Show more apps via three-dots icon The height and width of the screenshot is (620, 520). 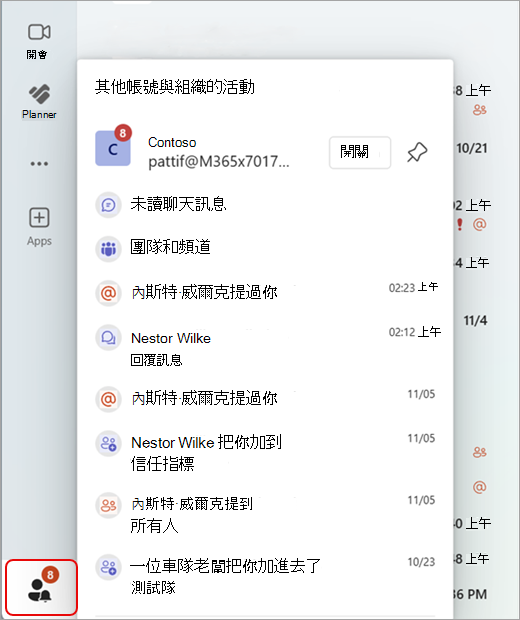click(39, 163)
